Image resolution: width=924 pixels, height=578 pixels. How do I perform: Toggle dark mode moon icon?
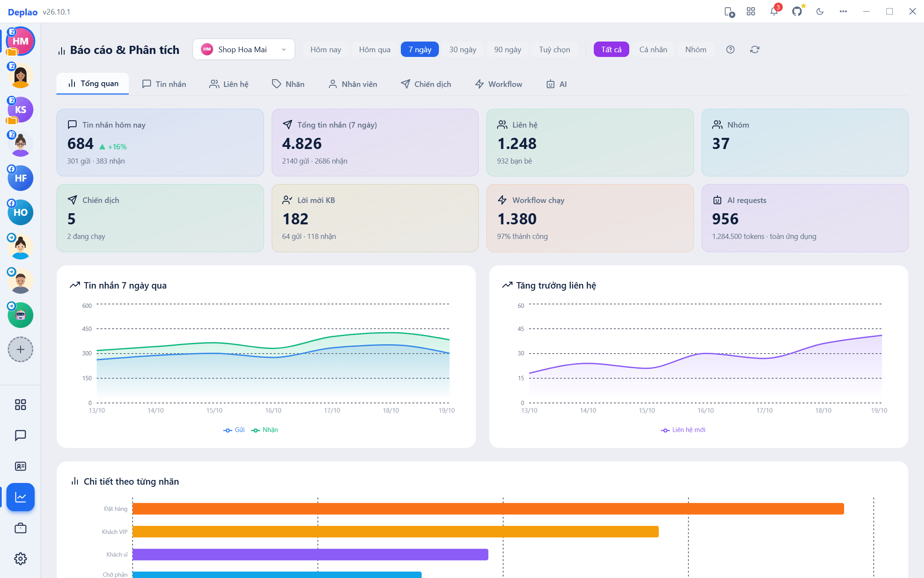pos(820,12)
